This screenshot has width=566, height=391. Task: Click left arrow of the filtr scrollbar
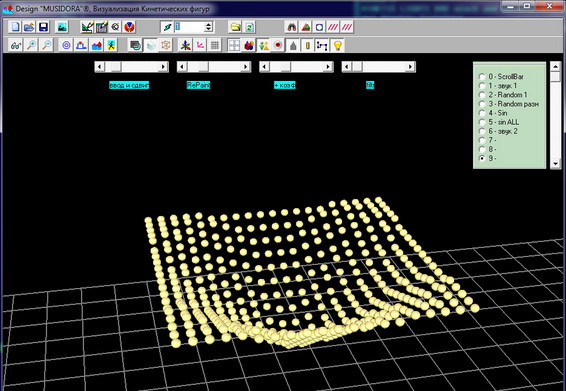pos(347,67)
